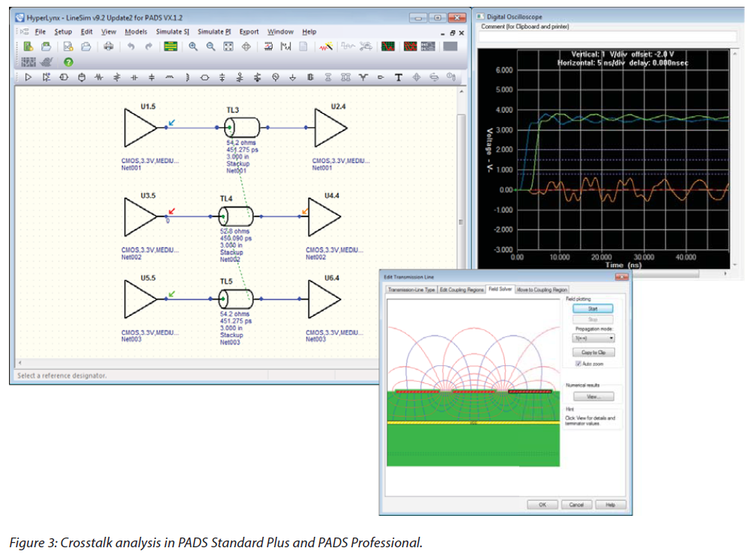Click the Undo arrow icon
This screenshot has height=557, width=756.
tap(130, 46)
